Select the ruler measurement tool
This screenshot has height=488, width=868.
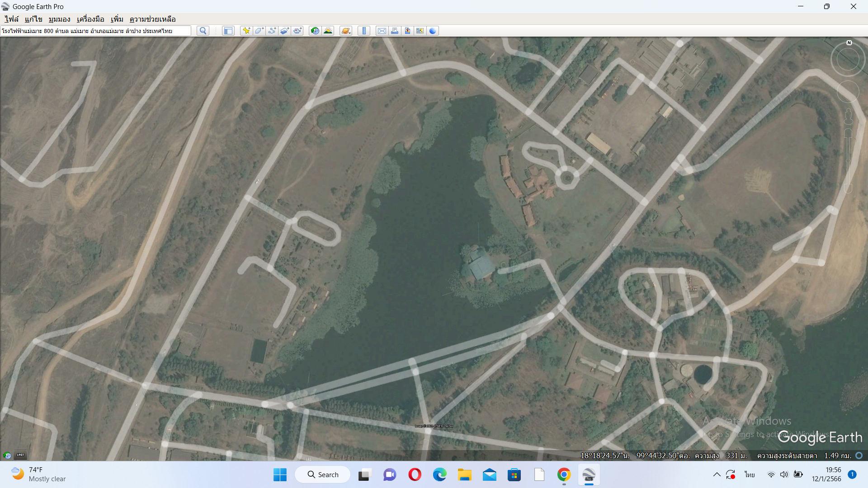click(364, 31)
